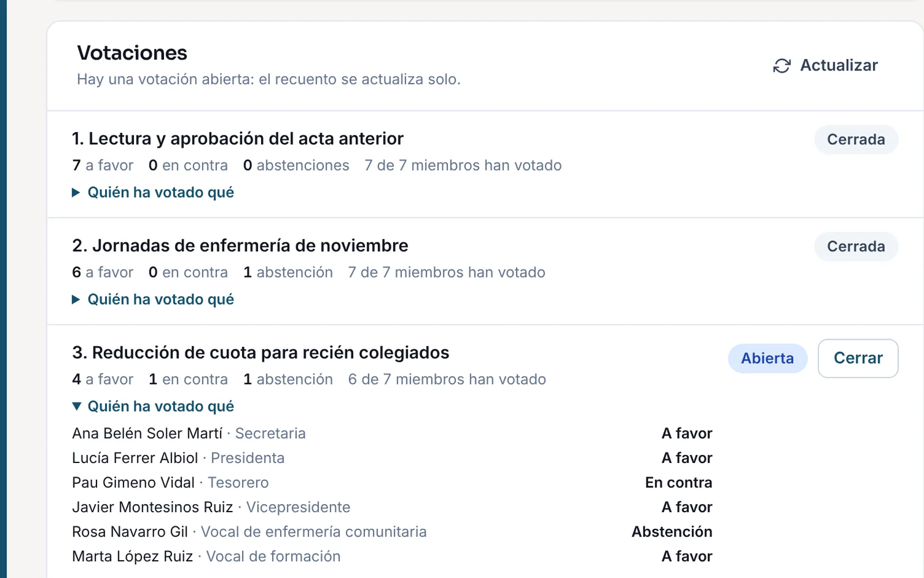Select title '2. Jornadas de enfermería de noviembre'

(x=240, y=246)
